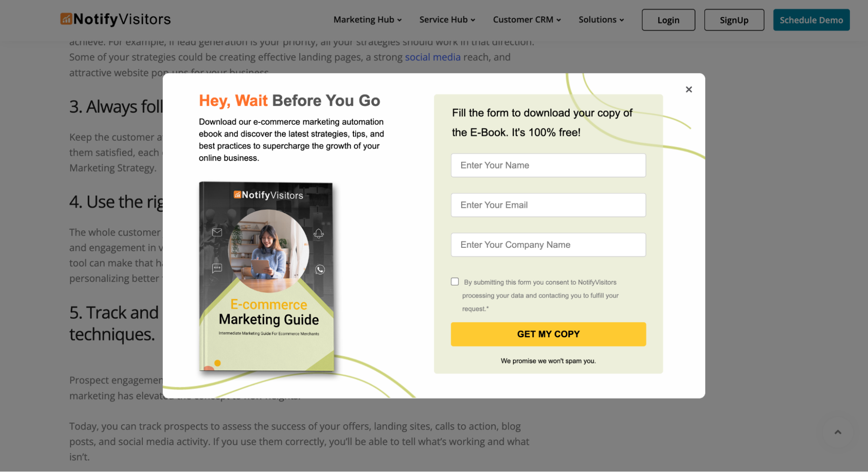Viewport: 868px width, 472px height.
Task: Click the NotifyVisitors logo in header
Action: coord(116,19)
